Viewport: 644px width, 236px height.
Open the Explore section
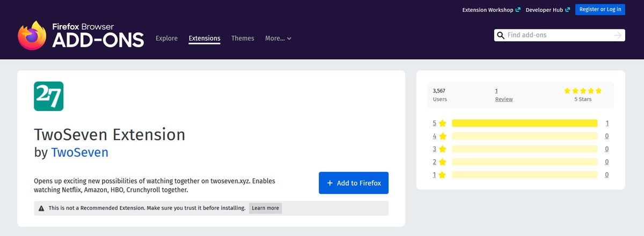[x=166, y=38]
